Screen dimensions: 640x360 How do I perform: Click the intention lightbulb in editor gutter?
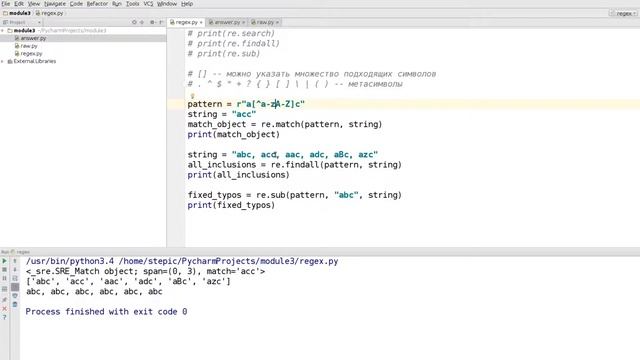click(192, 96)
